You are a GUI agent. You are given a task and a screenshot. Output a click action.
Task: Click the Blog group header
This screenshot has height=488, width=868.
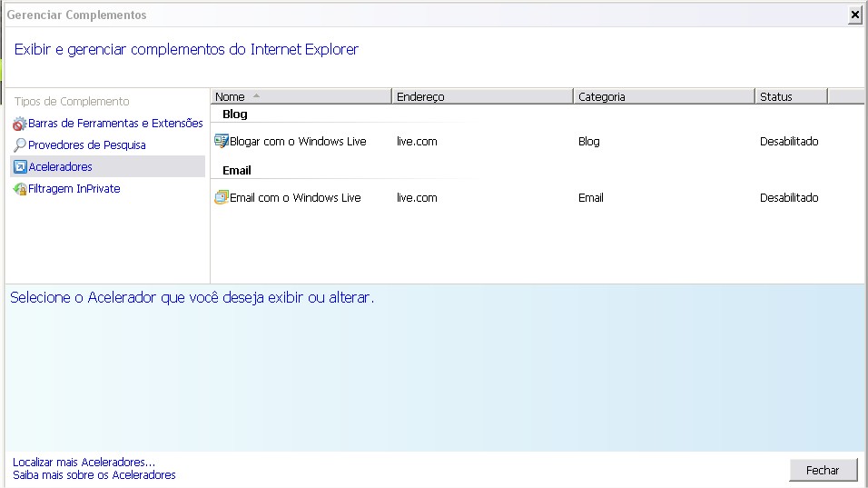pyautogui.click(x=235, y=115)
